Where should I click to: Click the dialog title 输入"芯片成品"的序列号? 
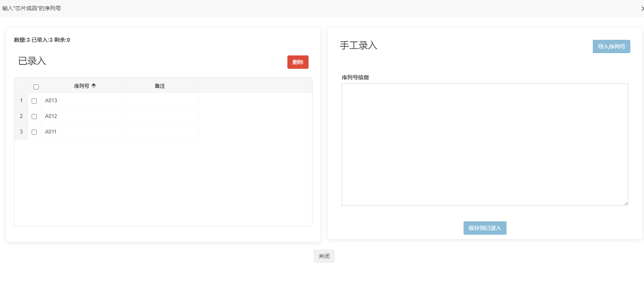tap(32, 8)
